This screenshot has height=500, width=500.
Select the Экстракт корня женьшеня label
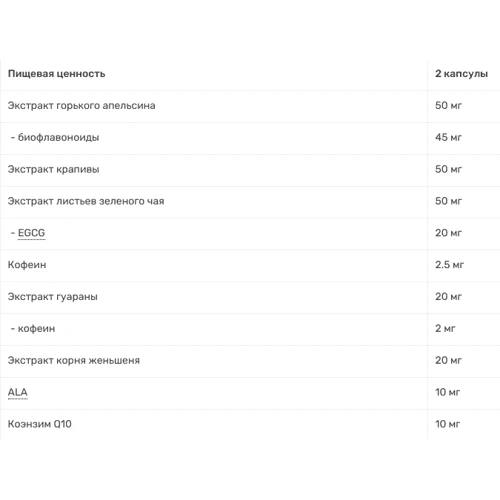point(74,360)
